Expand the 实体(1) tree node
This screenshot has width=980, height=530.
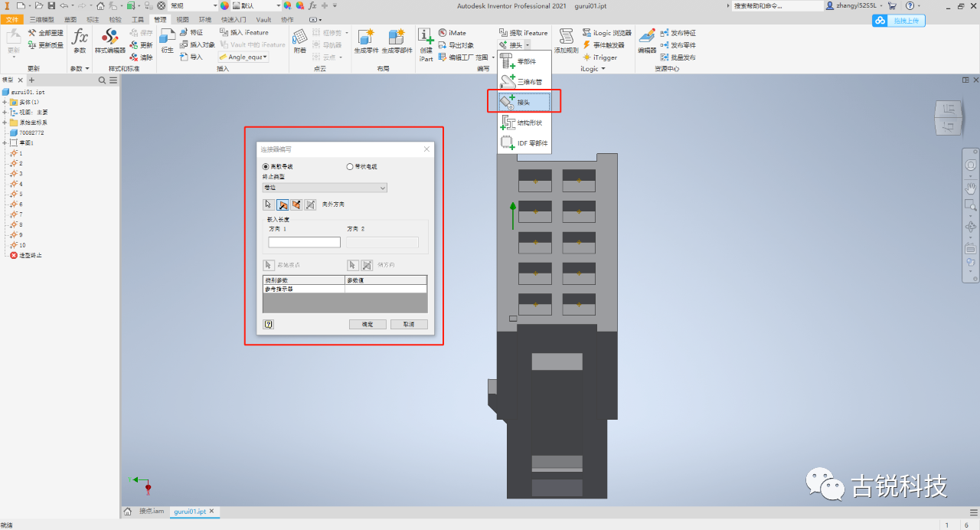pos(5,102)
